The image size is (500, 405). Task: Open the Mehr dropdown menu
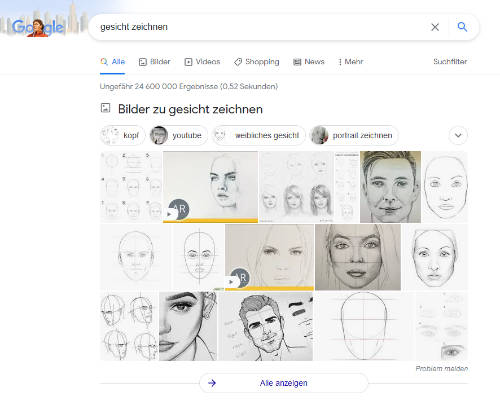tap(351, 62)
